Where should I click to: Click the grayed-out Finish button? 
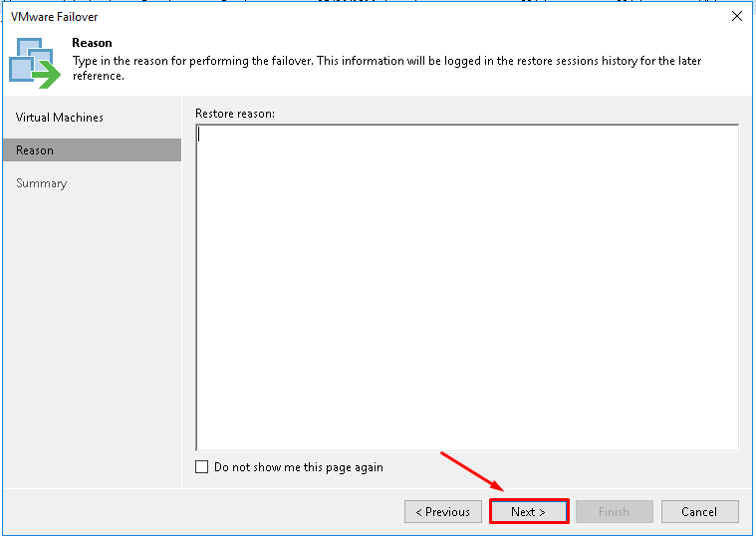point(615,511)
